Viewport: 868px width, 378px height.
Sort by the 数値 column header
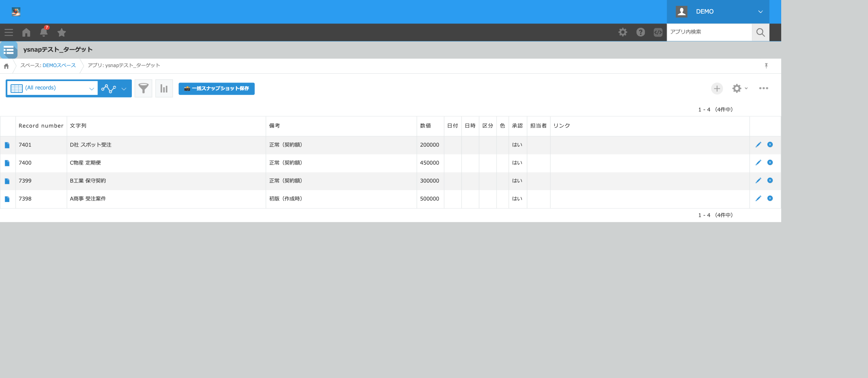(x=425, y=126)
